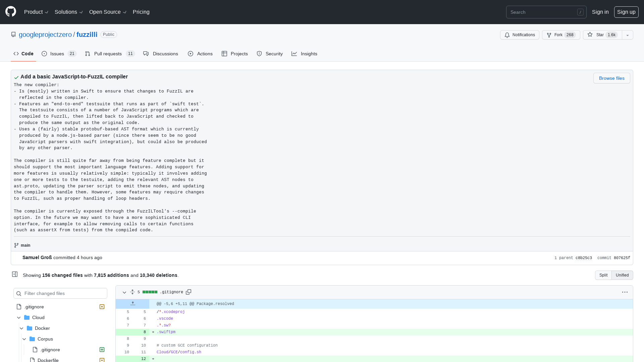
Task: Collapse the Docker folder
Action: pos(21,328)
